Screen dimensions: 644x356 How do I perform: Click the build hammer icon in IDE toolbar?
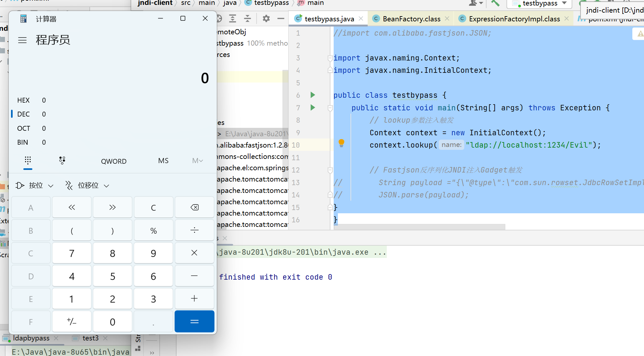pyautogui.click(x=495, y=3)
